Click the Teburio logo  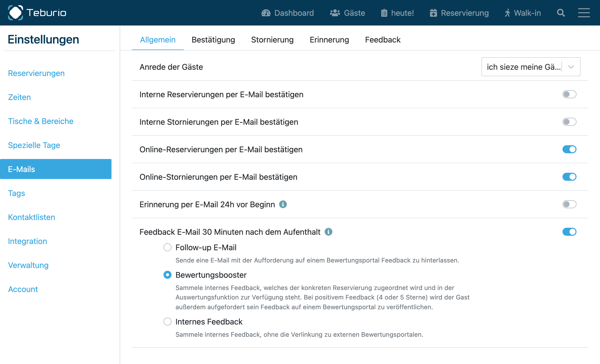click(x=37, y=13)
